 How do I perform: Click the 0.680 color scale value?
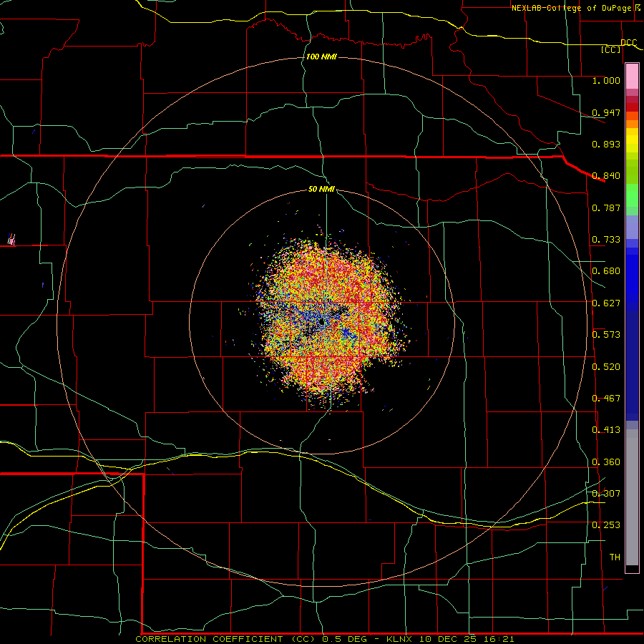606,271
